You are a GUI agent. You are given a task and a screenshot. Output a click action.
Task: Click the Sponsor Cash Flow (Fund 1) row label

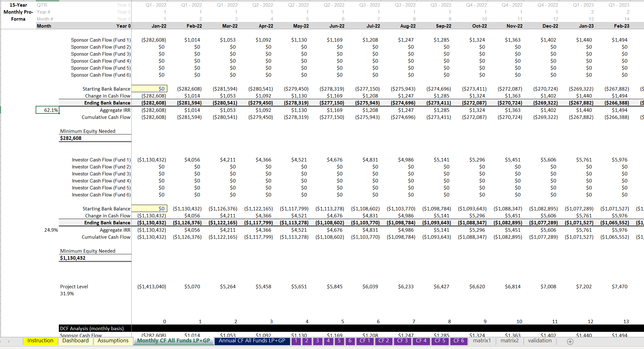pos(100,40)
